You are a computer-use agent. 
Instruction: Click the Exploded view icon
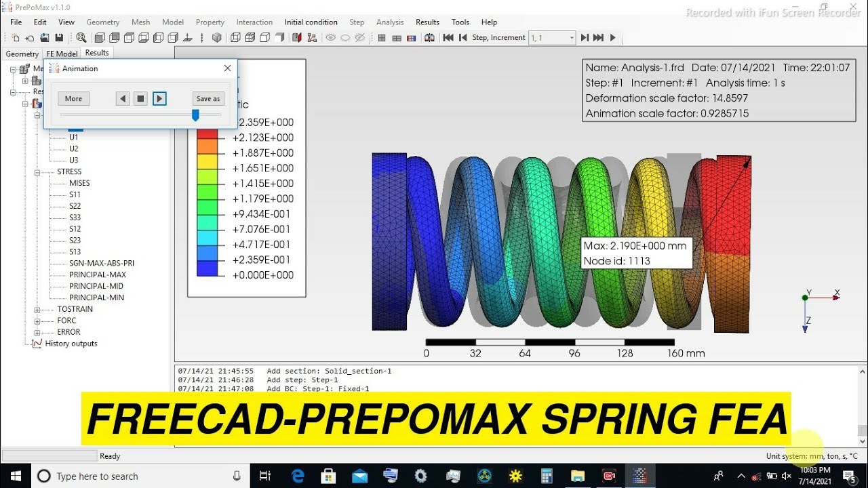pos(312,38)
